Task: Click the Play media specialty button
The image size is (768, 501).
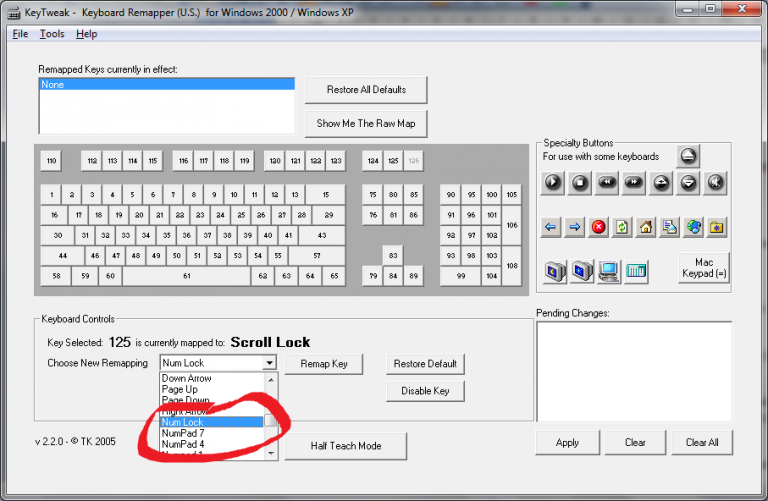Action: click(552, 182)
